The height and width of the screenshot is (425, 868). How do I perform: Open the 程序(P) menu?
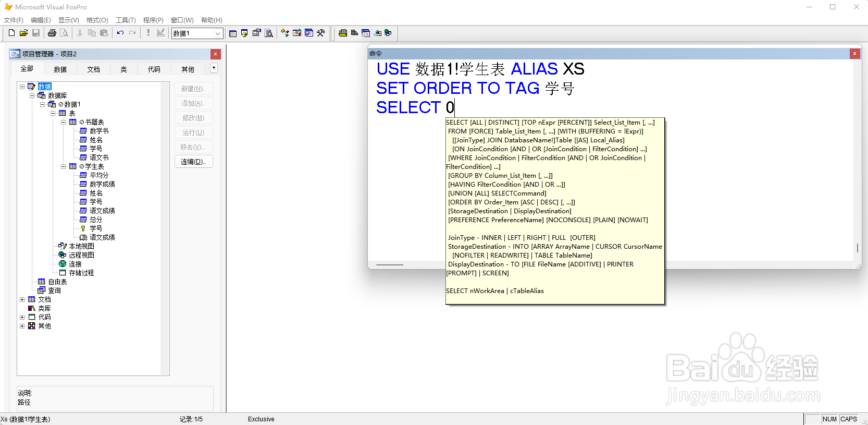pyautogui.click(x=153, y=20)
